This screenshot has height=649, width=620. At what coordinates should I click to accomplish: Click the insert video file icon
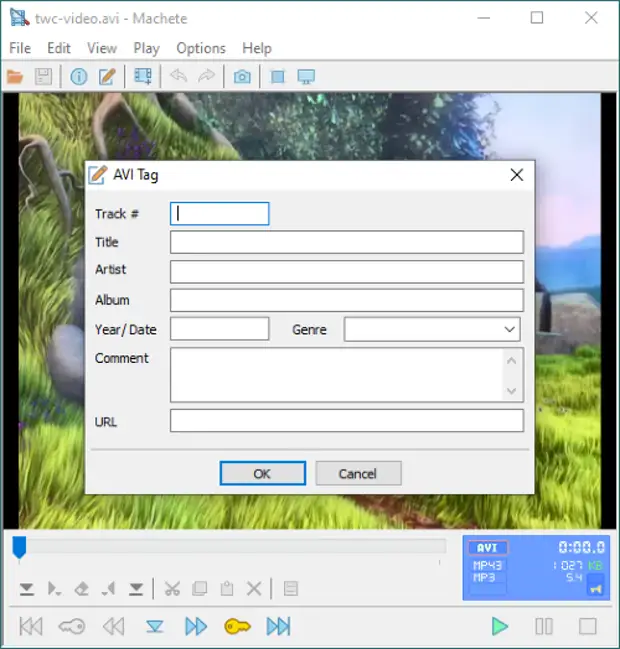143,77
